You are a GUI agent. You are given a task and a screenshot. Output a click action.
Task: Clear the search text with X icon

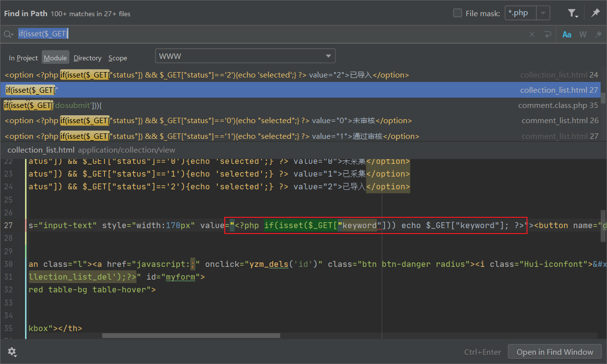coord(532,34)
